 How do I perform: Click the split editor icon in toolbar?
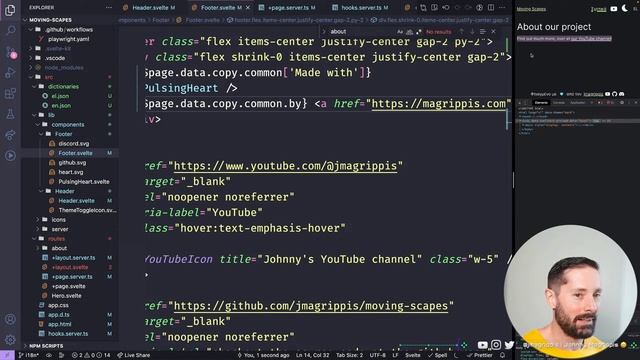pos(491,7)
